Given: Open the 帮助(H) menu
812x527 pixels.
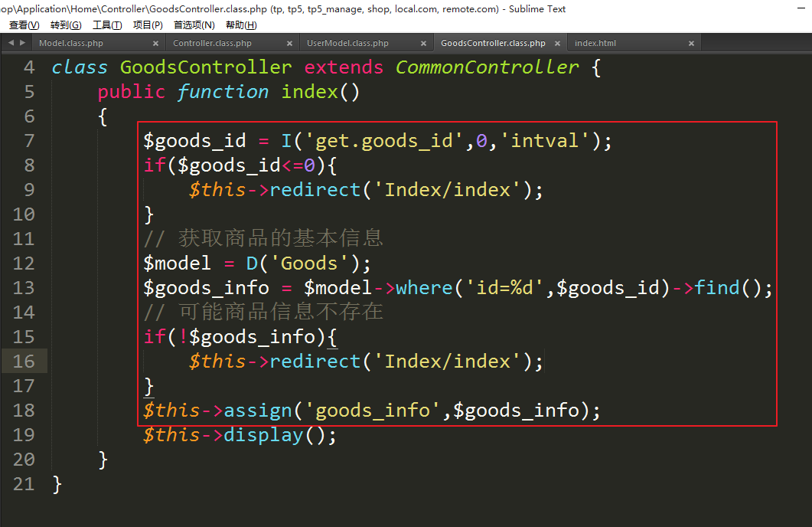Looking at the screenshot, I should pyautogui.click(x=241, y=25).
